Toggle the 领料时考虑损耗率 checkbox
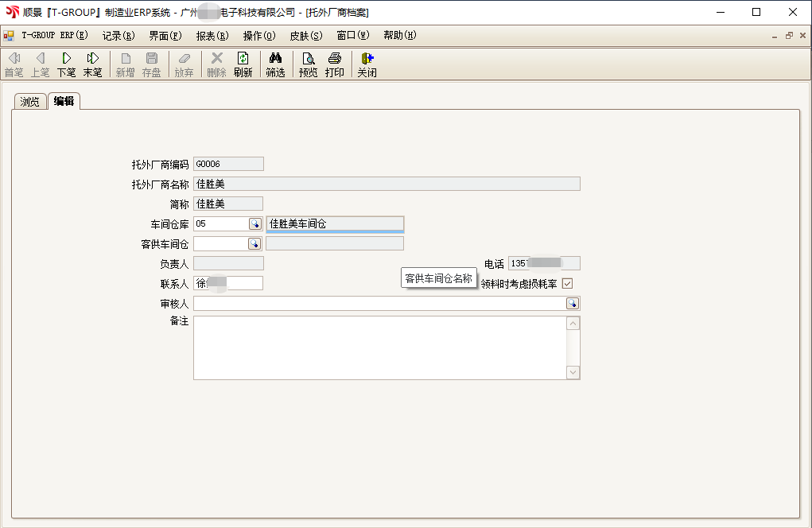Viewport: 812px width, 528px height. (567, 283)
